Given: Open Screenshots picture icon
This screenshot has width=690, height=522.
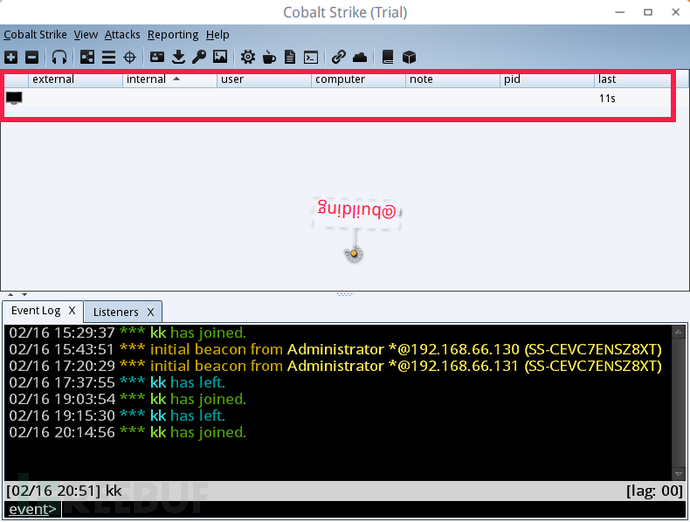Looking at the screenshot, I should tap(220, 57).
